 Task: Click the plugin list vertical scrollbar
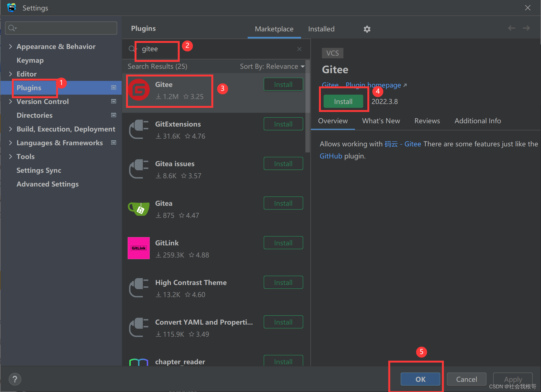click(308, 106)
